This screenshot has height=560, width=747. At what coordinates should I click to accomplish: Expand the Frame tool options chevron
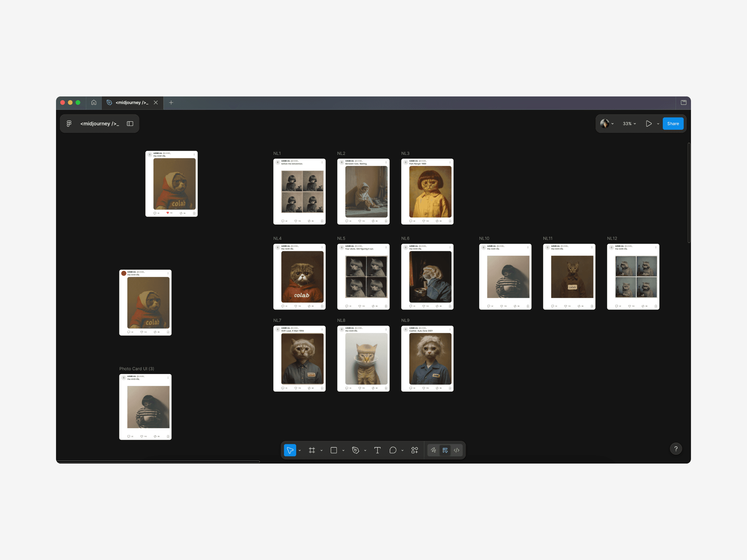322,450
